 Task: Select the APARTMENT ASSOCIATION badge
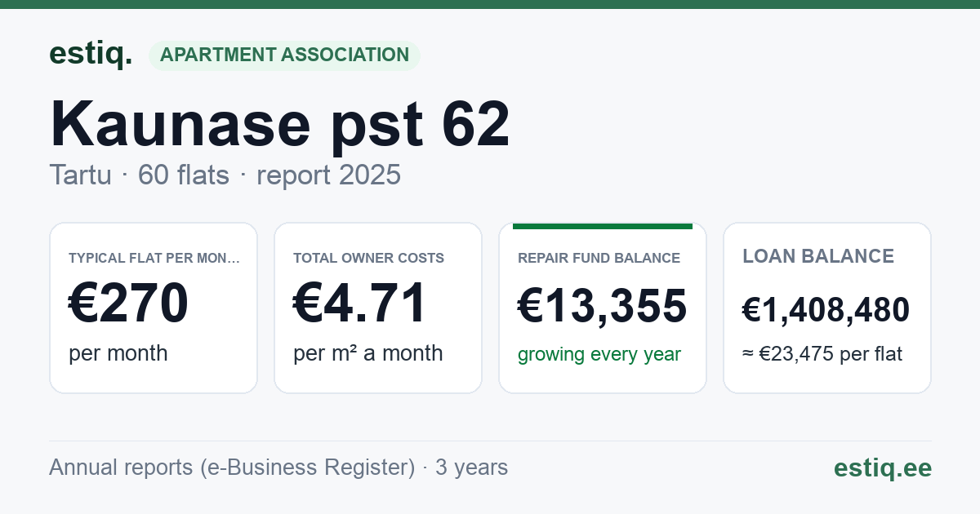click(x=284, y=55)
